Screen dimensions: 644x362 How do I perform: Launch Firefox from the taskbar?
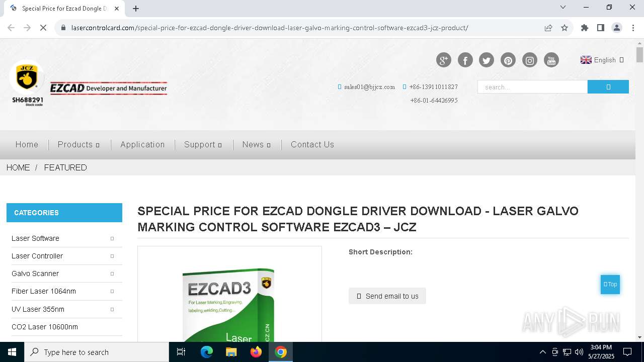256,352
